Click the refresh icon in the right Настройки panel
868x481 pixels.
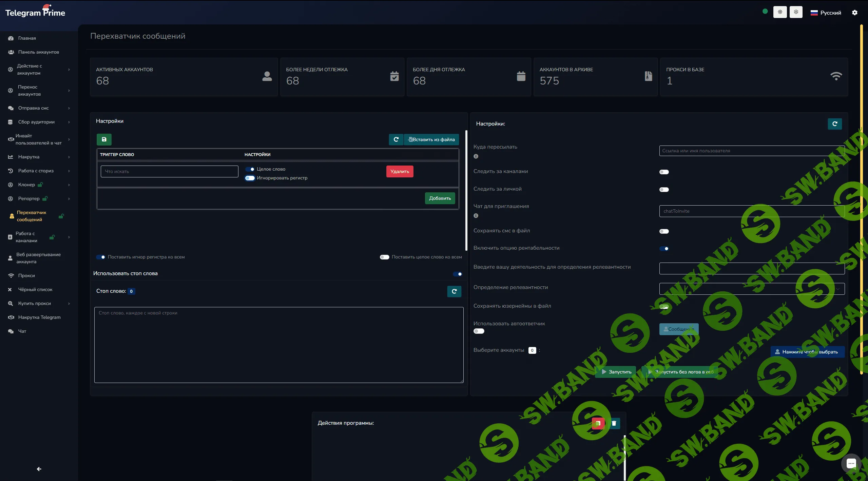coord(835,124)
